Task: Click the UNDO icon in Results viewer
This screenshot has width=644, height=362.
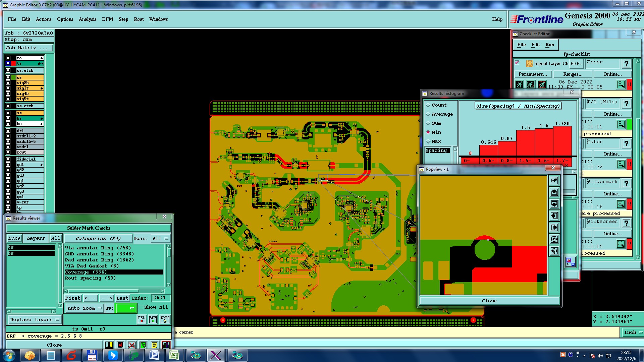Action: pyautogui.click(x=165, y=319)
